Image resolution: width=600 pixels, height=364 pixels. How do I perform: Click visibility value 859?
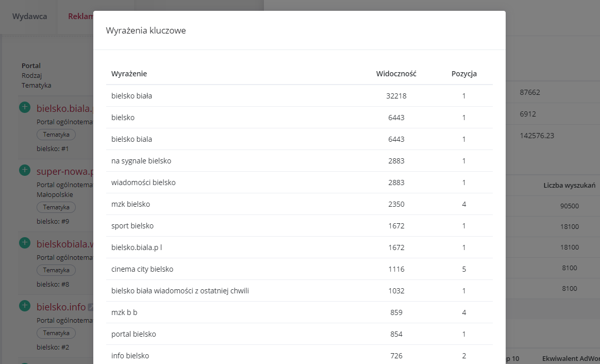[396, 312]
